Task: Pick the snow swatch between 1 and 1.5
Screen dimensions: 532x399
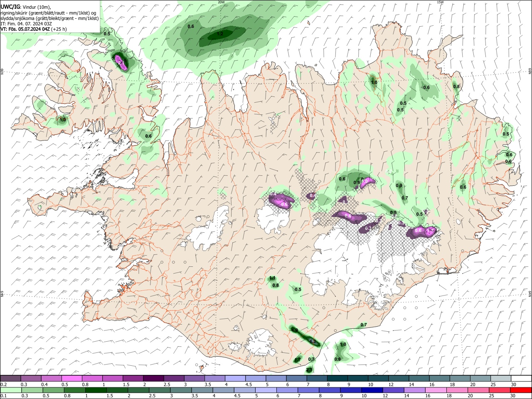Action: coord(113,378)
